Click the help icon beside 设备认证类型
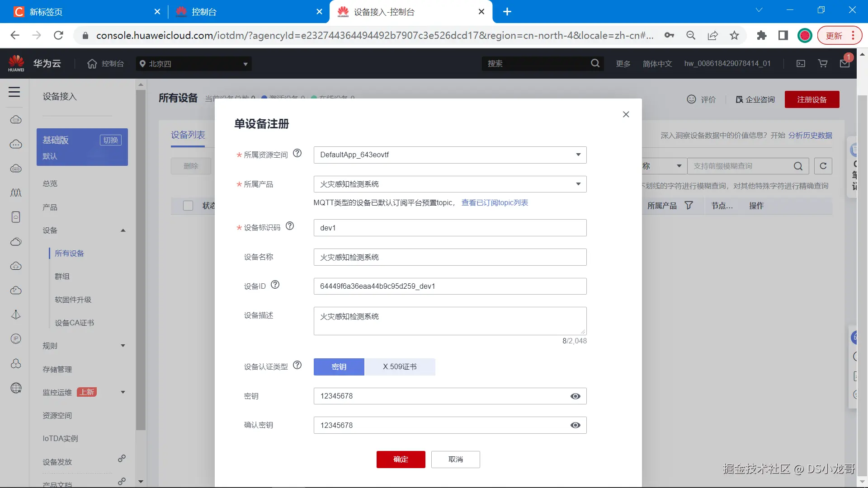Viewport: 868px width, 488px height. point(297,365)
